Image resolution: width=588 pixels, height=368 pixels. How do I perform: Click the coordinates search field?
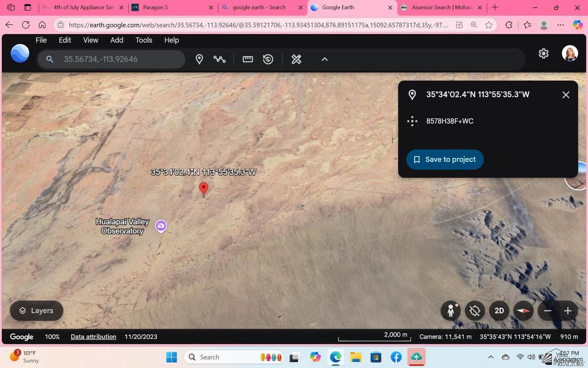coord(119,59)
